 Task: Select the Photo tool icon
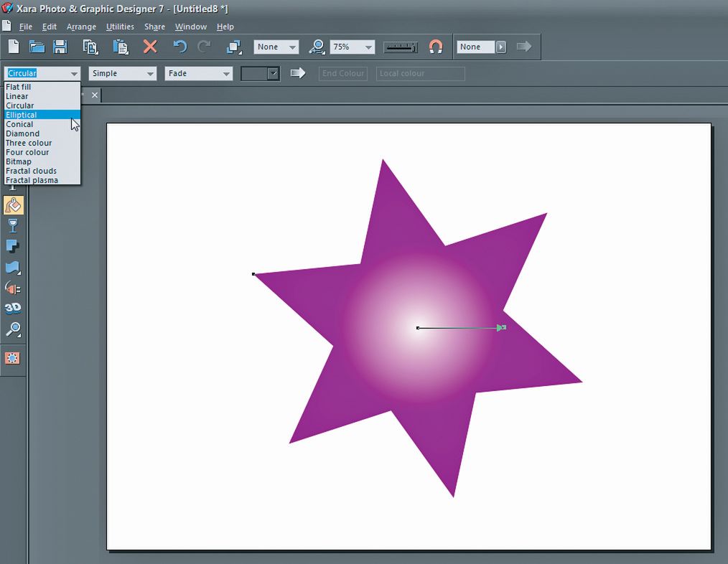tap(12, 358)
